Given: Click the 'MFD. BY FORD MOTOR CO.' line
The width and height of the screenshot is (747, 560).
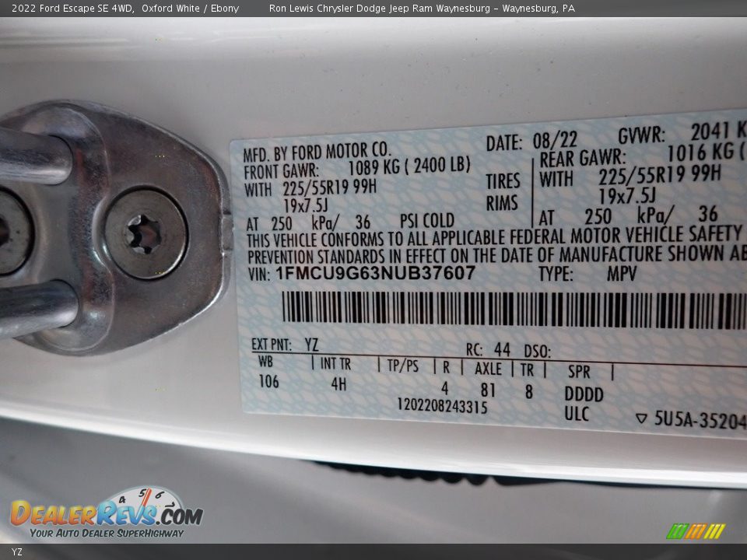Looking at the screenshot, I should tap(317, 152).
